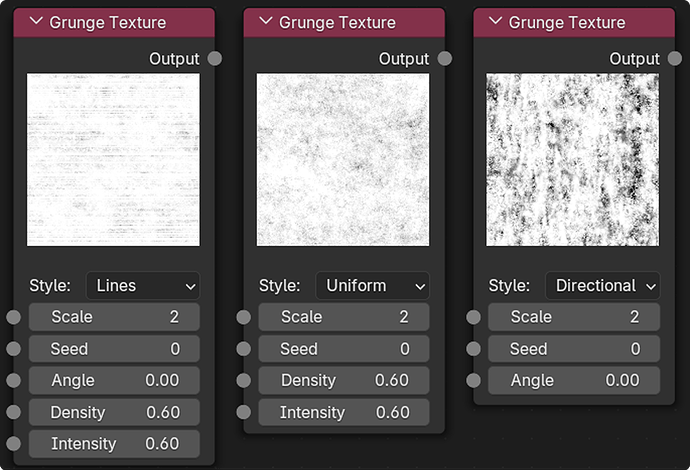Viewport: 690px width, 470px height.
Task: Click Intensity input socket on Uniform node
Action: click(x=243, y=412)
